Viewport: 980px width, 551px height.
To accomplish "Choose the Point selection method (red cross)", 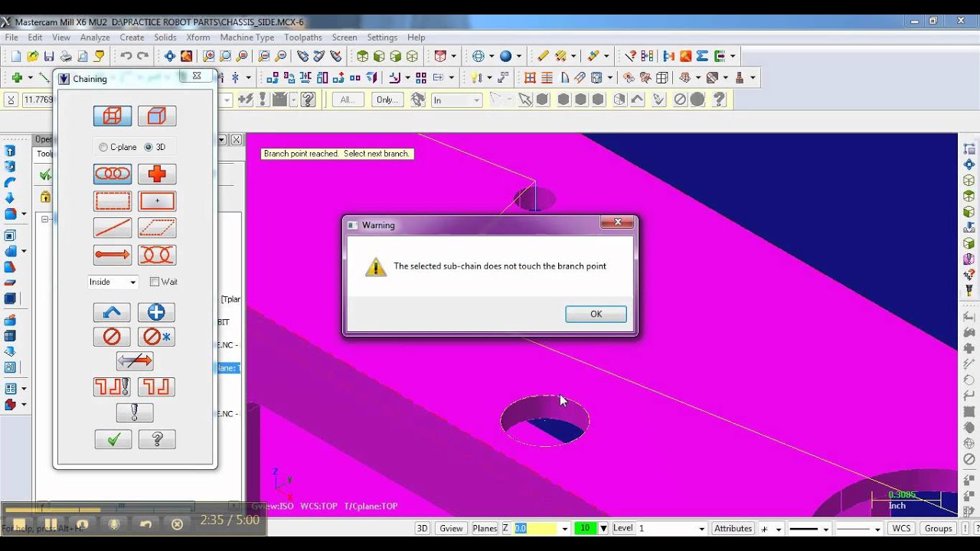I will pyautogui.click(x=157, y=174).
